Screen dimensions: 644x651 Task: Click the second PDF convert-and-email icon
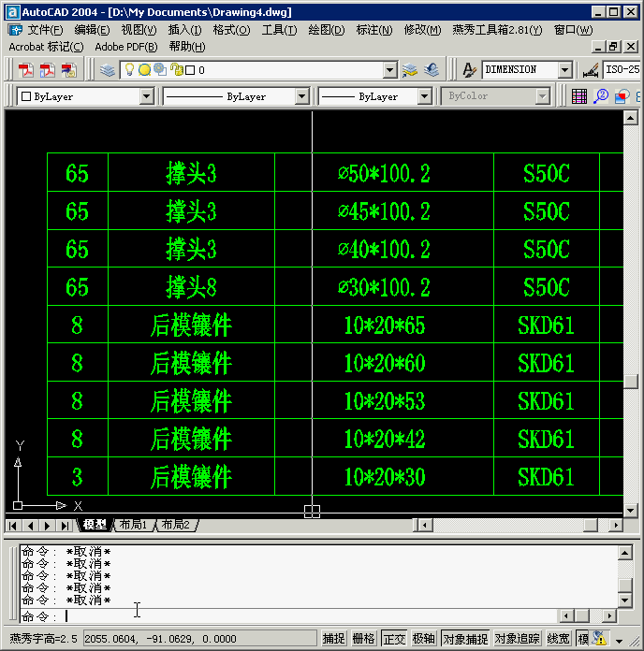tap(47, 70)
